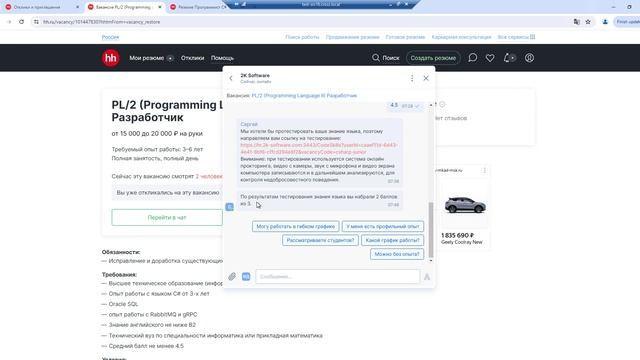This screenshot has width=640, height=360.
Task: Click the 1 835 690 ₽ car price
Action: [x=458, y=236]
